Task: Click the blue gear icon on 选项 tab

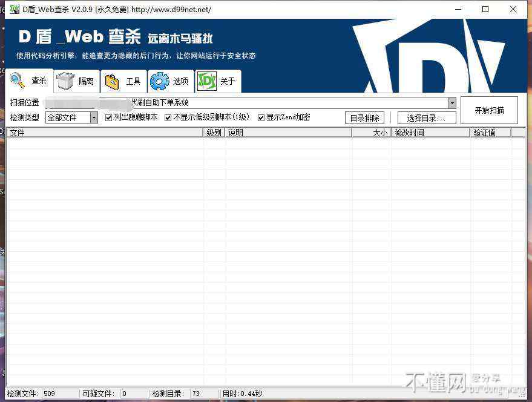Action: pos(159,81)
